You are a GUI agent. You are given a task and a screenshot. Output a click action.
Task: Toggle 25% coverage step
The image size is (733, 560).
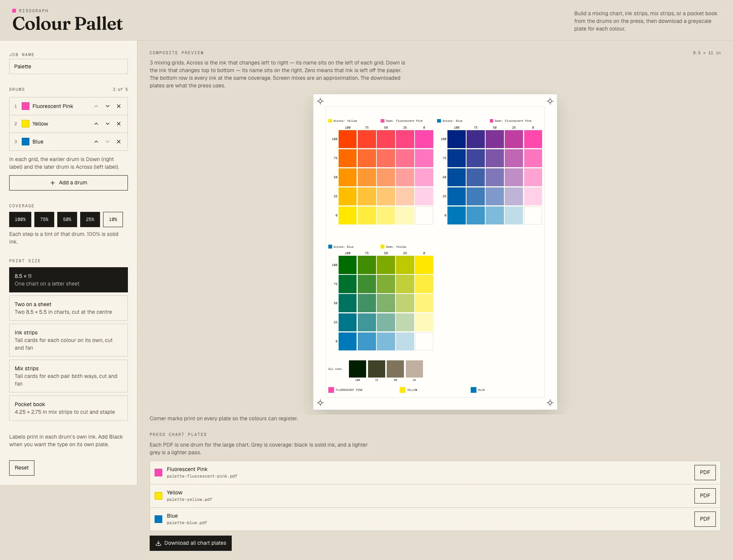click(x=90, y=219)
